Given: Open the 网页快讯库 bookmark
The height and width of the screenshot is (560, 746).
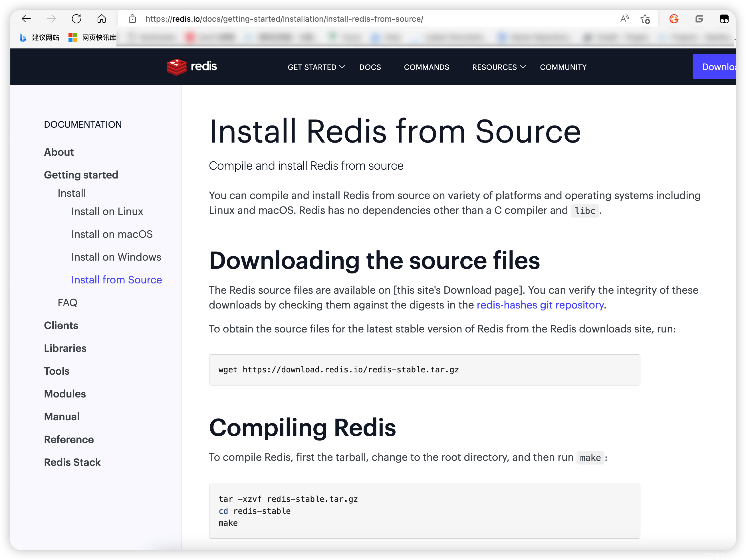Looking at the screenshot, I should (92, 37).
